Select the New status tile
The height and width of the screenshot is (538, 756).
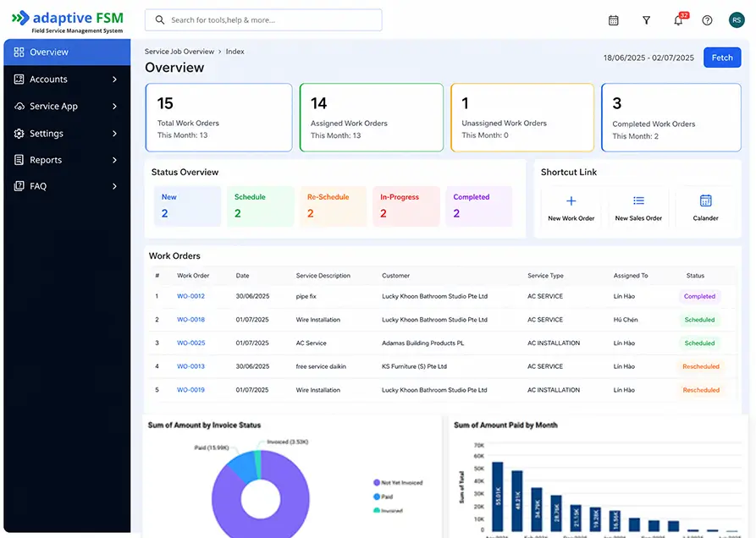coord(187,206)
